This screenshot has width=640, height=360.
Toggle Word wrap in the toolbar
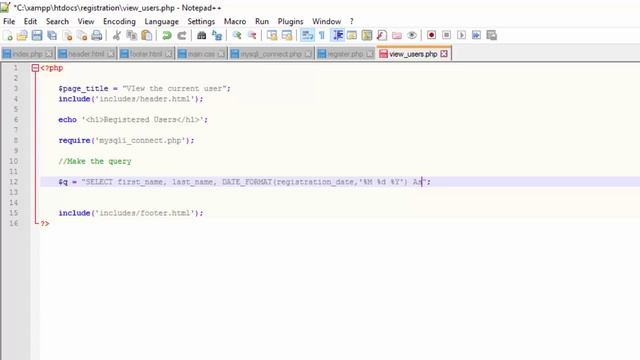(x=307, y=36)
